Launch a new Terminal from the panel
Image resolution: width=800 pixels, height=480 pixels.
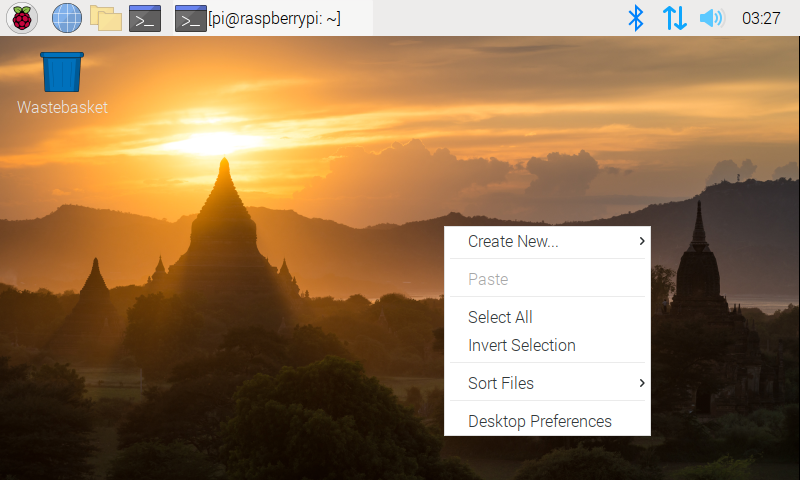145,17
